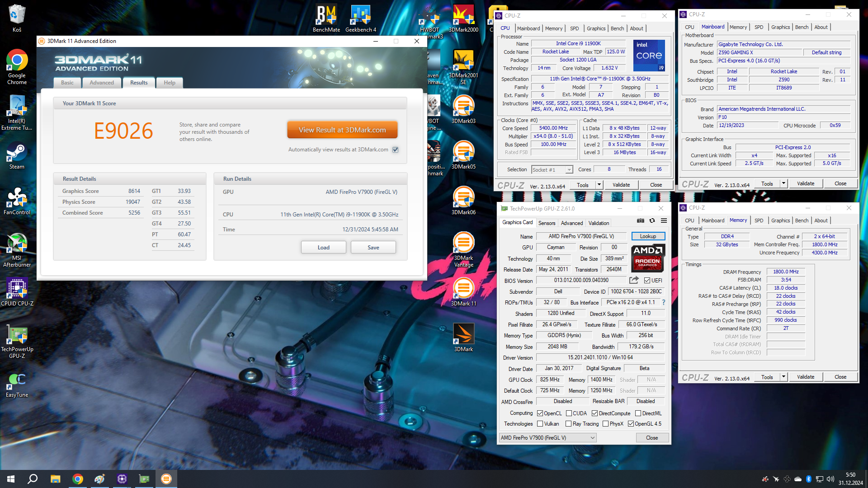Click GPU-Z BIOS export share icon
Image resolution: width=868 pixels, height=488 pixels.
pyautogui.click(x=634, y=280)
